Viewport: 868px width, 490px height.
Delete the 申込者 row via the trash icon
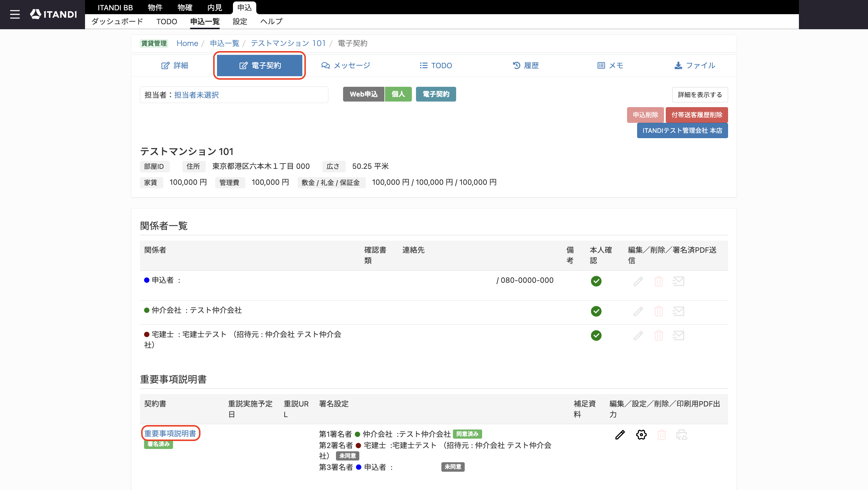coord(658,281)
